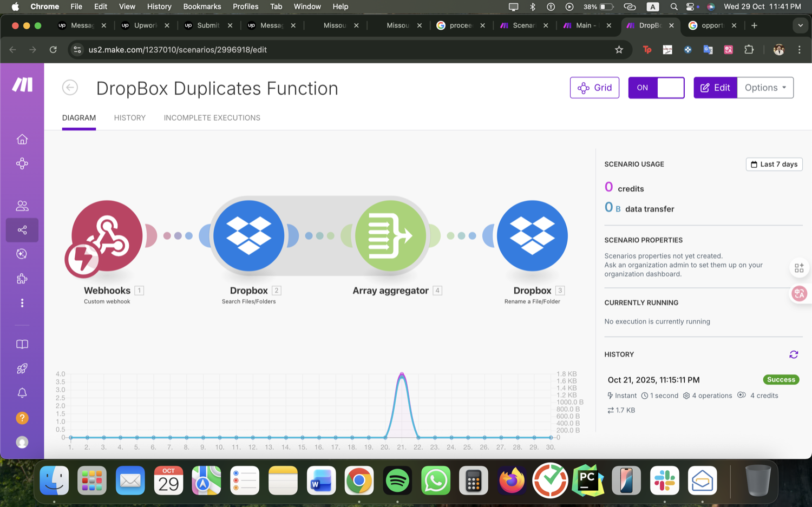Open the Options dropdown
The height and width of the screenshot is (507, 812).
pyautogui.click(x=765, y=88)
